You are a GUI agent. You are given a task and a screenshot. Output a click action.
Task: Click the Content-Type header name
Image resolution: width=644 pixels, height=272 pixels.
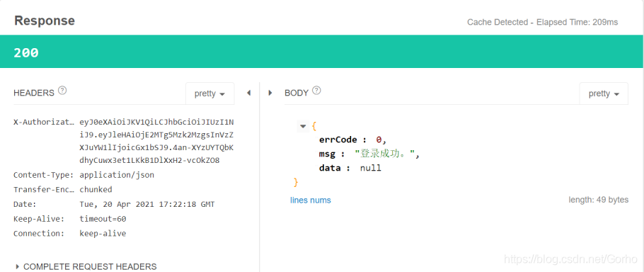tap(44, 175)
